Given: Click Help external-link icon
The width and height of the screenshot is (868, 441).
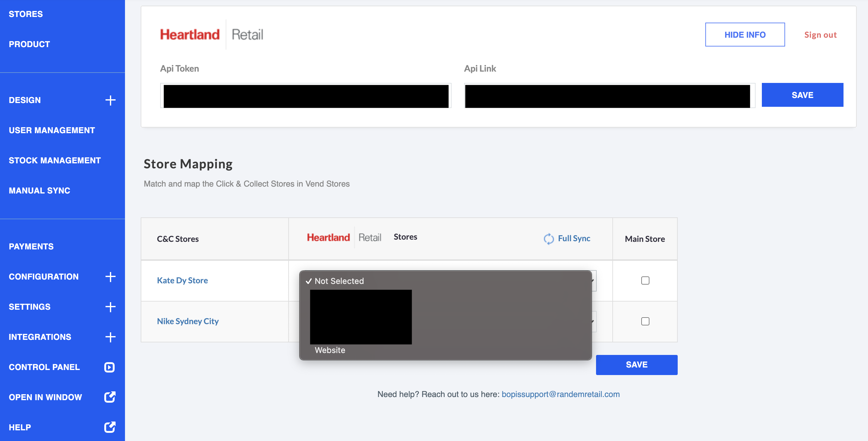Looking at the screenshot, I should (x=110, y=427).
